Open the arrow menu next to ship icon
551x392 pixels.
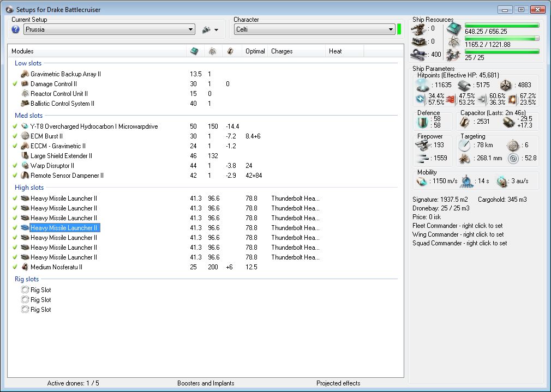216,30
